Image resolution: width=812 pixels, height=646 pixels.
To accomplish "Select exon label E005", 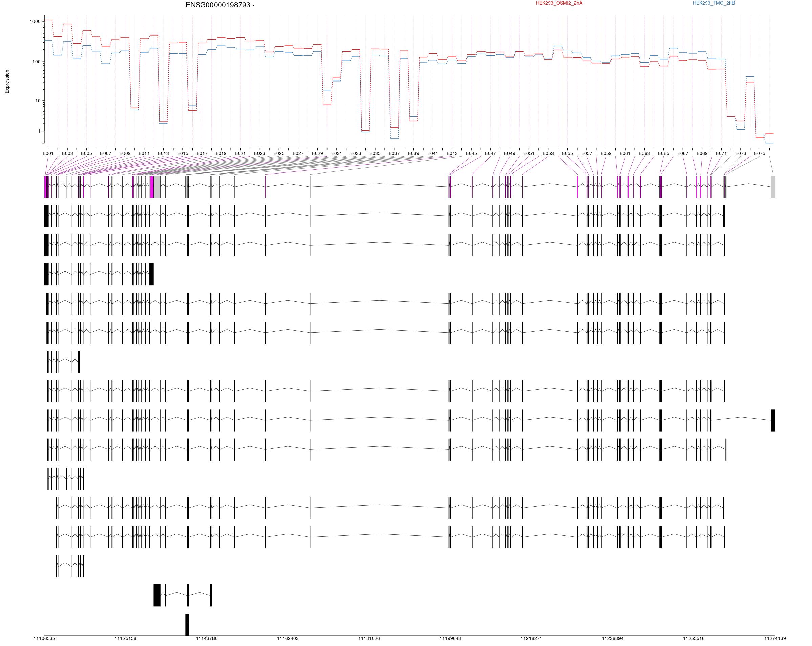I will pos(86,153).
